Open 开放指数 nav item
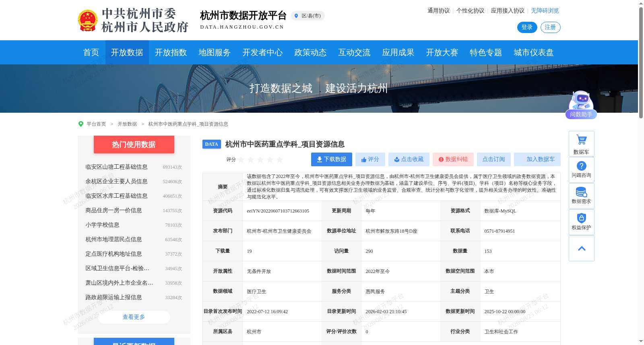 pos(171,52)
